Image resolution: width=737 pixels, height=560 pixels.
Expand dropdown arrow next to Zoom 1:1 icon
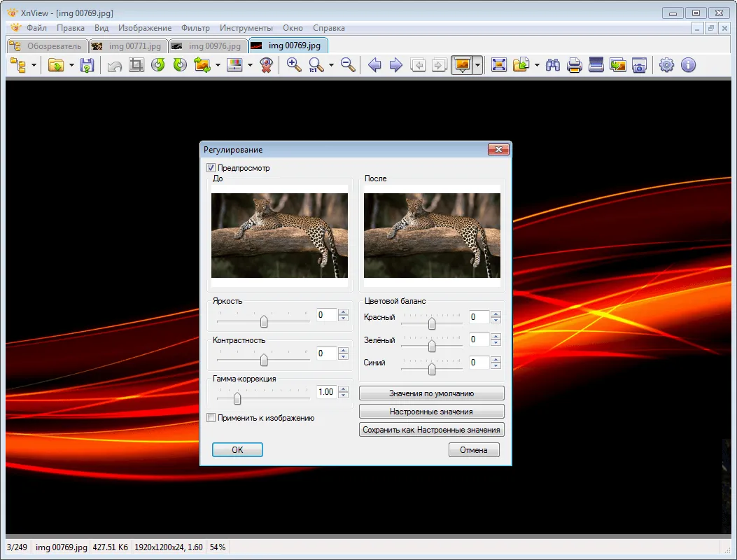pyautogui.click(x=331, y=65)
